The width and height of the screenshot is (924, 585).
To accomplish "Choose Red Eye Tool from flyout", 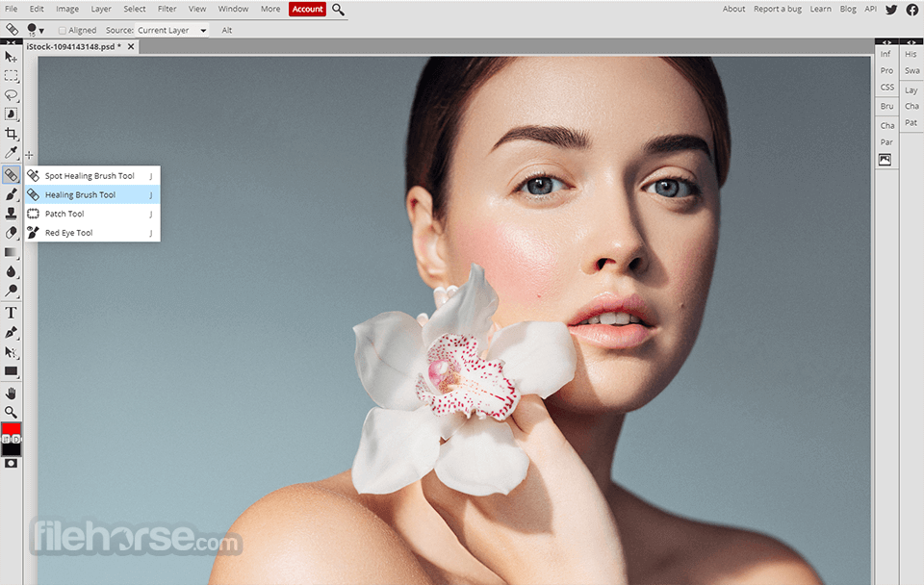I will (92, 232).
